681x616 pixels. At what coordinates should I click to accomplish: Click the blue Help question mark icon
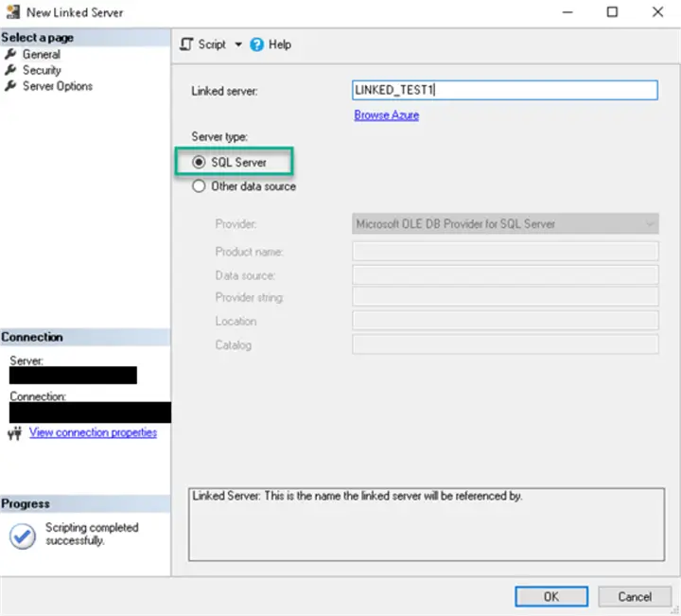[256, 44]
